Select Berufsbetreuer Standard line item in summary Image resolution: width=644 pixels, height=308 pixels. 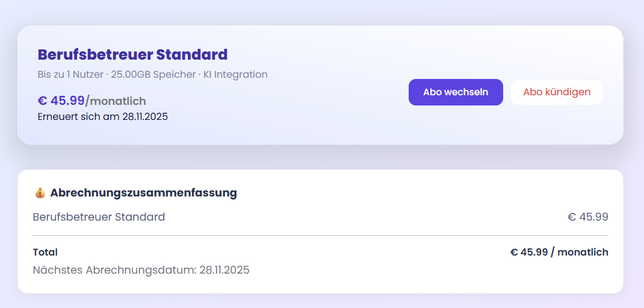[99, 217]
